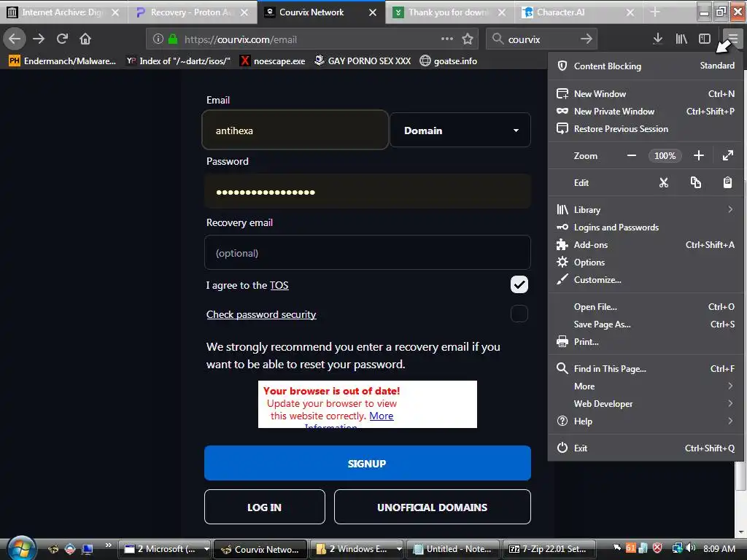Open UNOFFICIAL DOMAINS
747x560 pixels.
click(432, 507)
